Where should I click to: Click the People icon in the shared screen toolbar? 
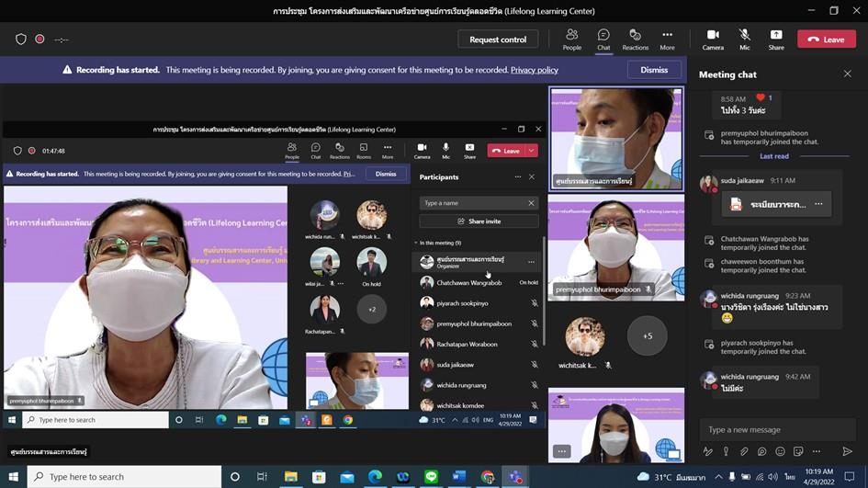click(292, 151)
